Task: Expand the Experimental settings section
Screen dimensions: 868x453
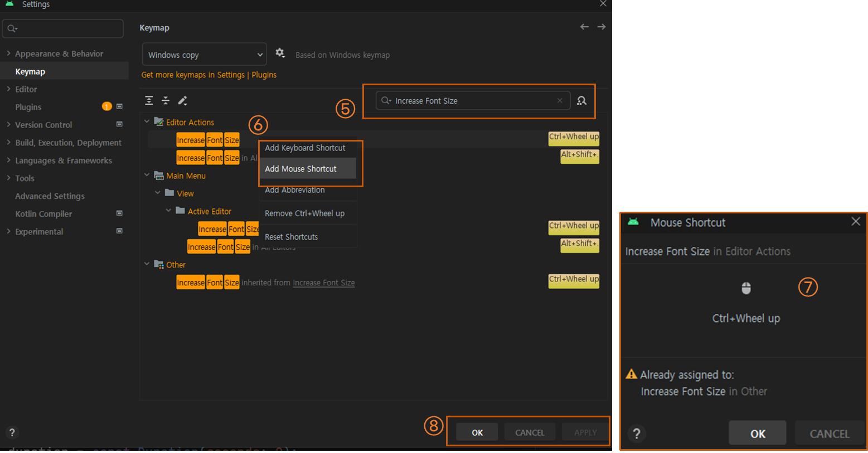Action: tap(8, 232)
